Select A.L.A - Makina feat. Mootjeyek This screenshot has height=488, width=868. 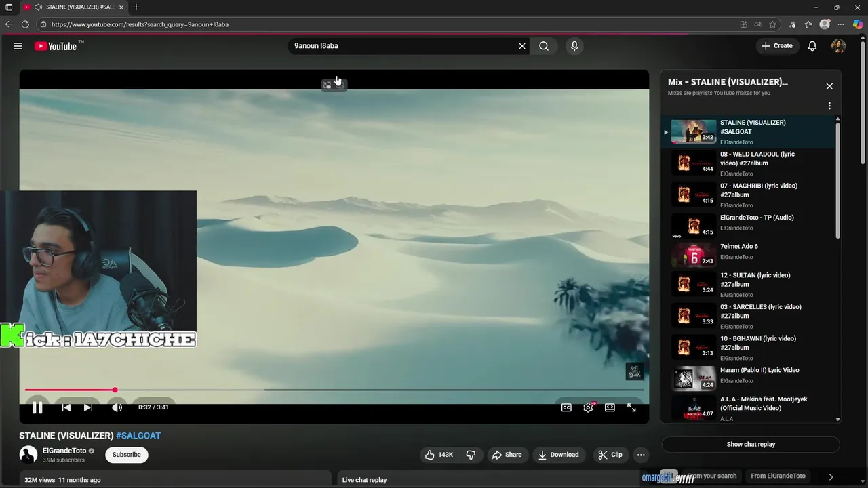[748, 409]
